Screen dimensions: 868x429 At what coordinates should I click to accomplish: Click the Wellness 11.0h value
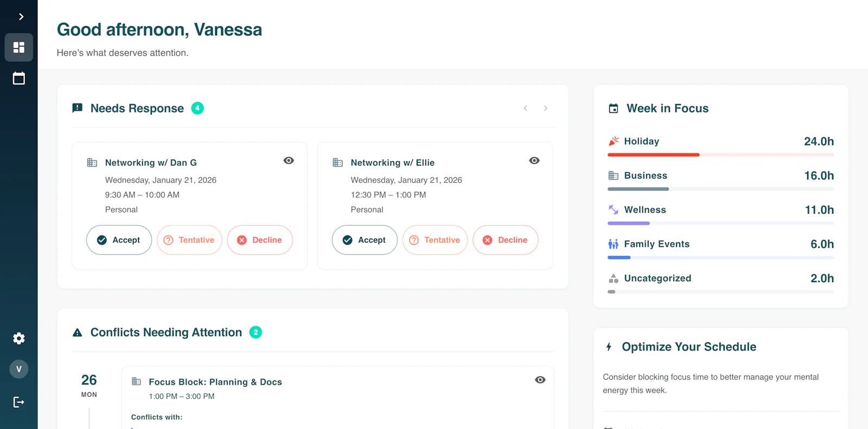tap(819, 209)
